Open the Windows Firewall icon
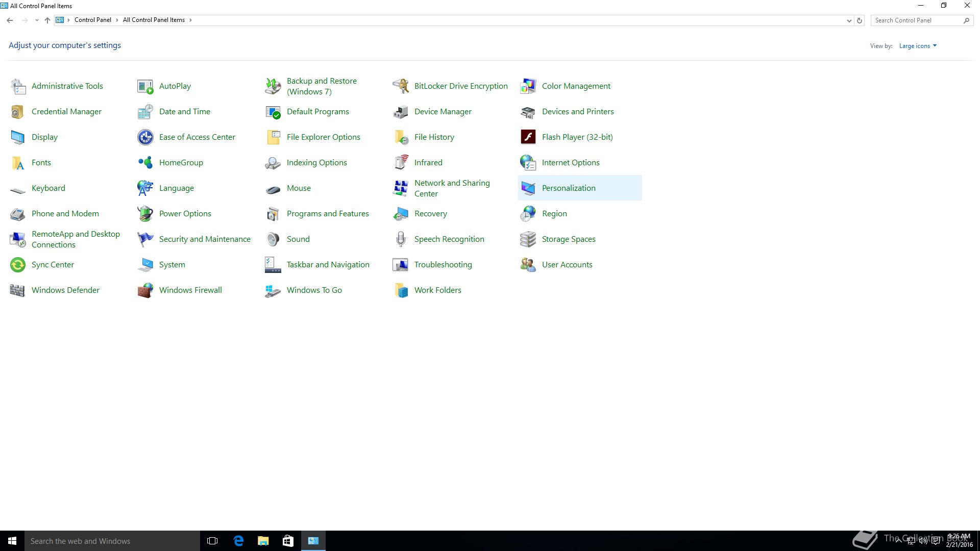Viewport: 980px width, 551px height. click(145, 290)
